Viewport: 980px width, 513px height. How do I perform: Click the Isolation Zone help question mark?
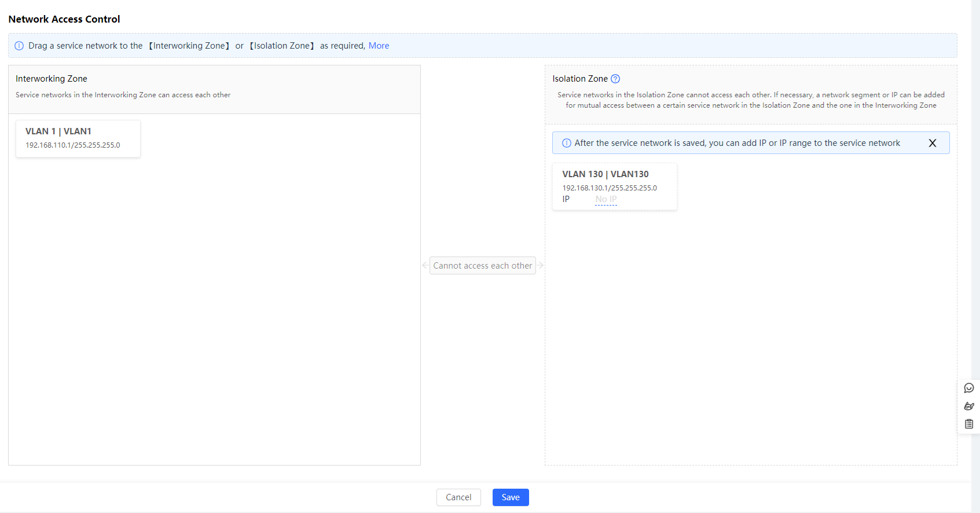[x=615, y=79]
